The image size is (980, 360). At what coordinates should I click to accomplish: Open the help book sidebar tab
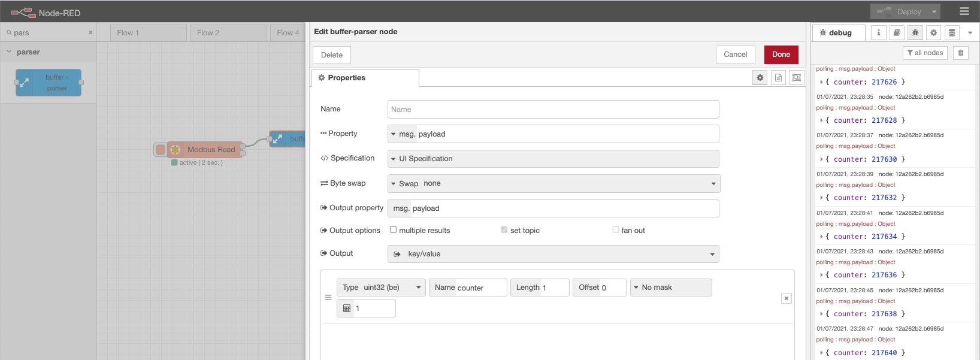click(x=897, y=33)
